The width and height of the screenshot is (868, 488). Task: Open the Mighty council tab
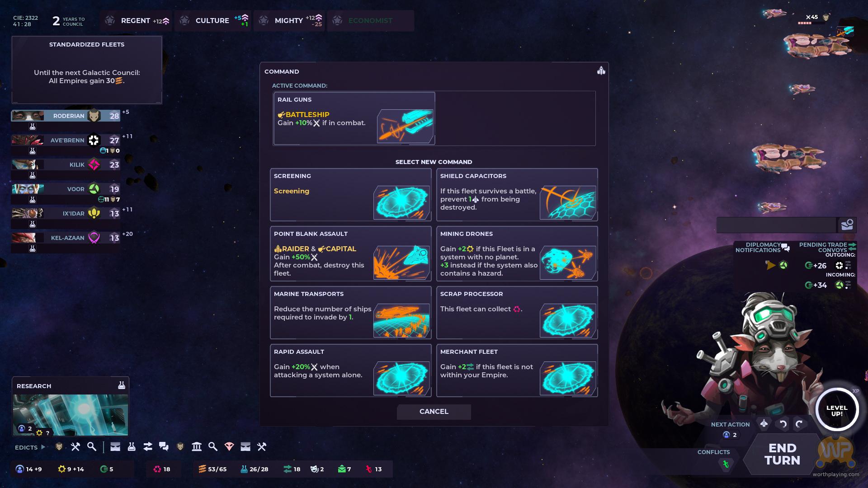[289, 21]
